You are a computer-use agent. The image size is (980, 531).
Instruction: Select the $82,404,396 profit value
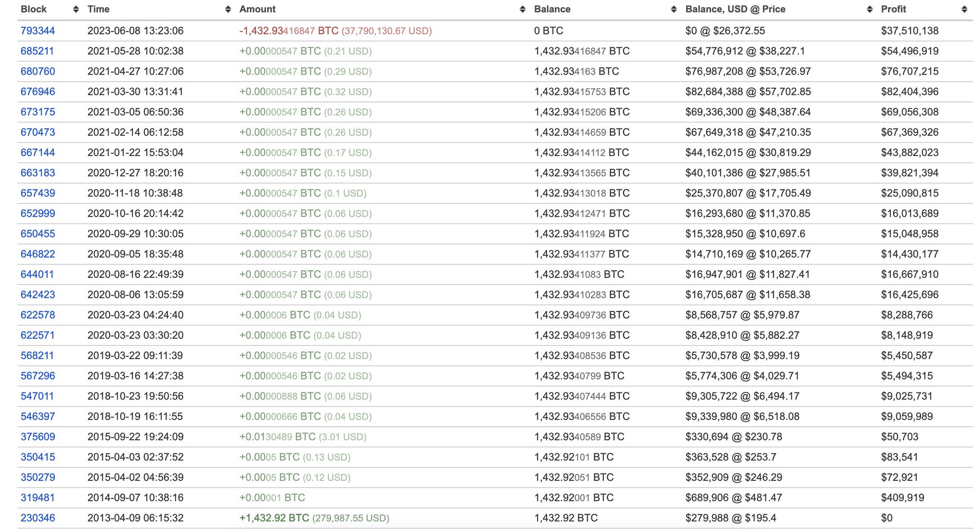910,92
